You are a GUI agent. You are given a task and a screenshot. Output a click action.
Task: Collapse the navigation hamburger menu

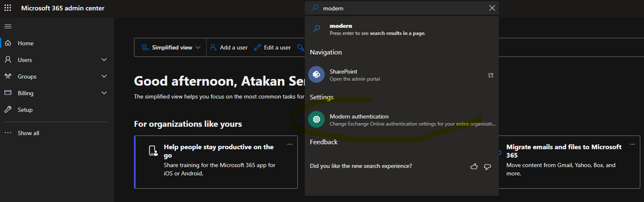click(x=8, y=26)
